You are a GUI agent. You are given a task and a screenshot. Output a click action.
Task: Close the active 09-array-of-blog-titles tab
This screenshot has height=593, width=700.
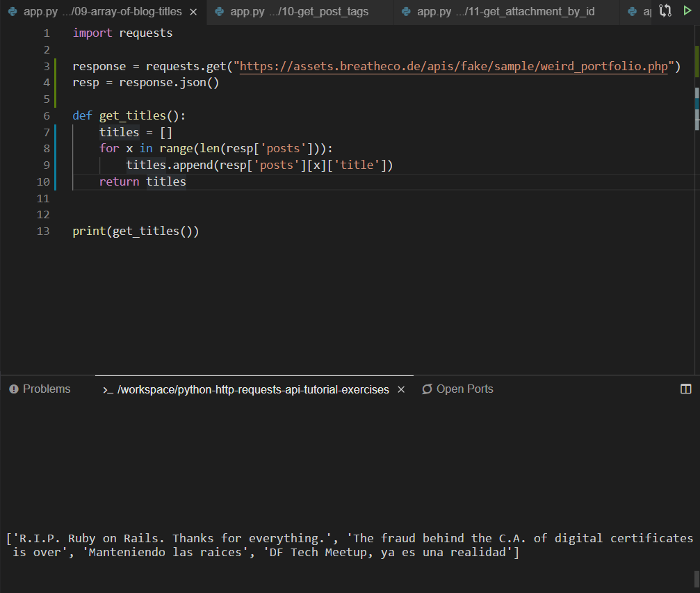[x=193, y=11]
